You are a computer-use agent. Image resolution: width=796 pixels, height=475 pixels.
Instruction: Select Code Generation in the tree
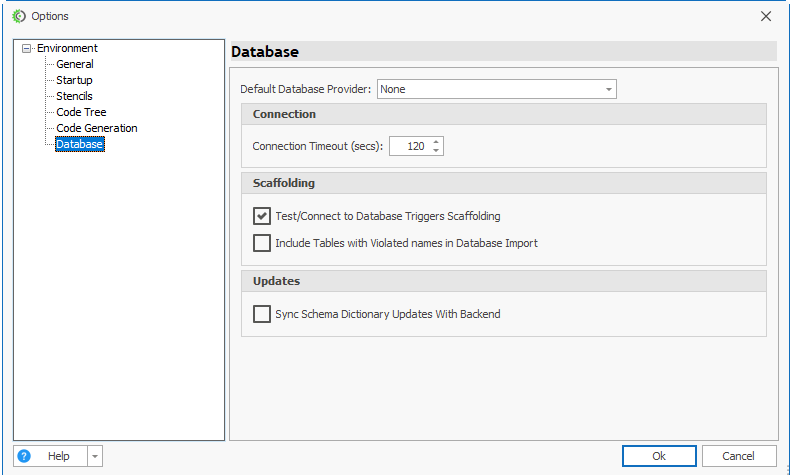(97, 128)
